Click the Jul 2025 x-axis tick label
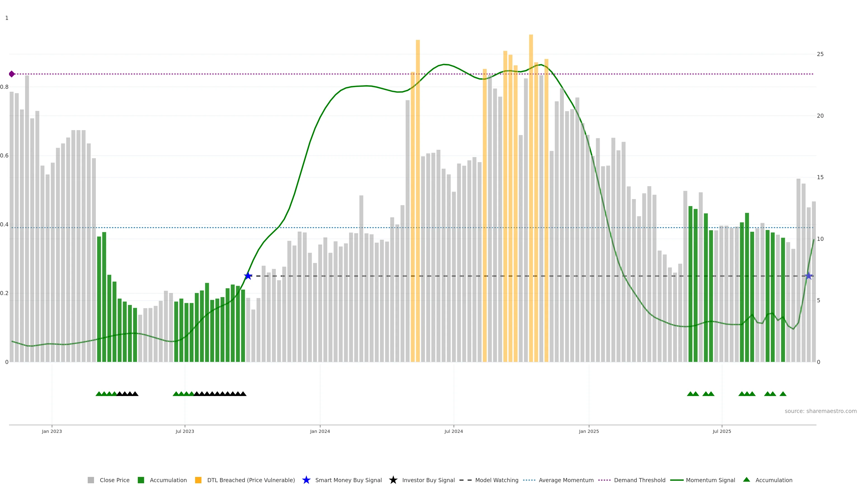The width and height of the screenshot is (868, 488). point(722,431)
